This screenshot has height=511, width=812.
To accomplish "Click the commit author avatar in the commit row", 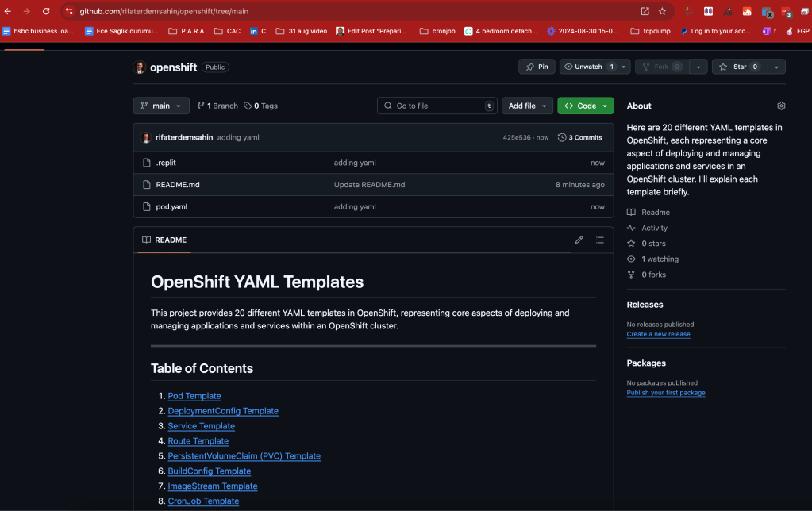I will (146, 137).
